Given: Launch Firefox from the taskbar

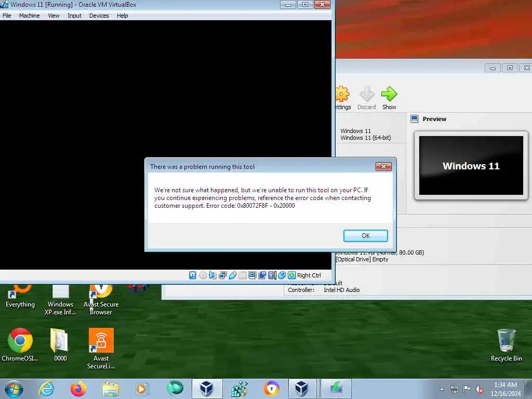Looking at the screenshot, I should 78,389.
